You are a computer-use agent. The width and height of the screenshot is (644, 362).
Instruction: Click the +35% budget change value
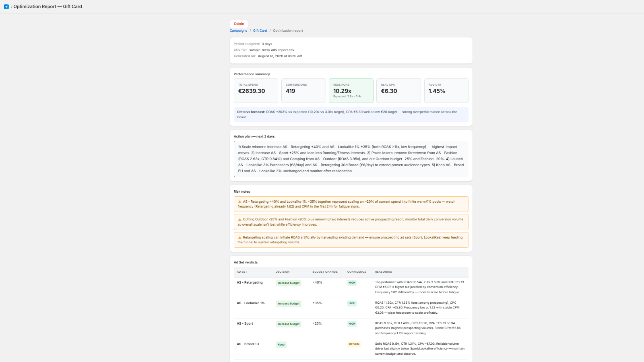(318, 303)
